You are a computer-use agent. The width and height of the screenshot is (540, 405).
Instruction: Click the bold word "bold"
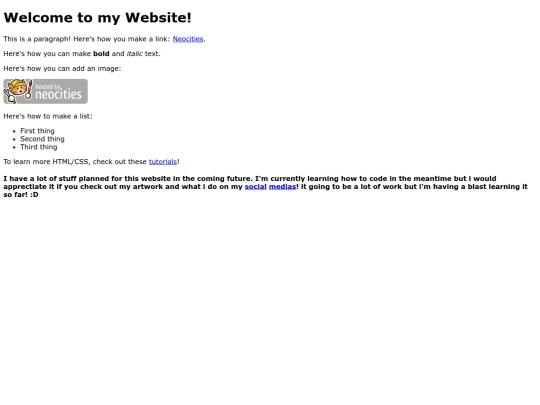click(x=101, y=54)
